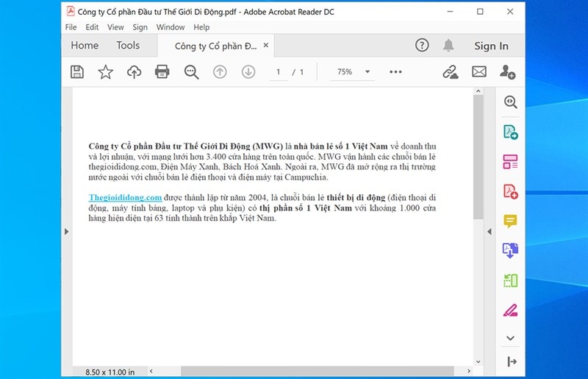Open the Sign menu
Screen dimensions: 588x379
[x=140, y=27]
